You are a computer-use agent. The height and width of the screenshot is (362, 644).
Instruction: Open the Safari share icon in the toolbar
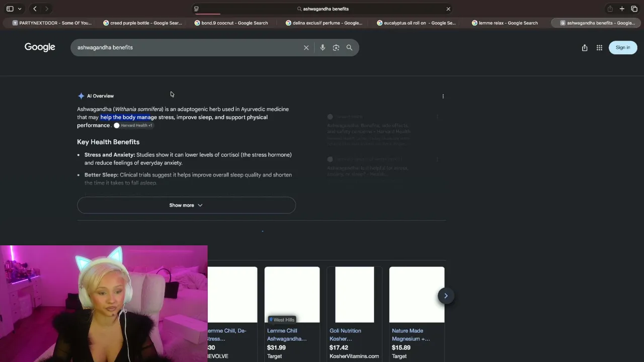[610, 9]
